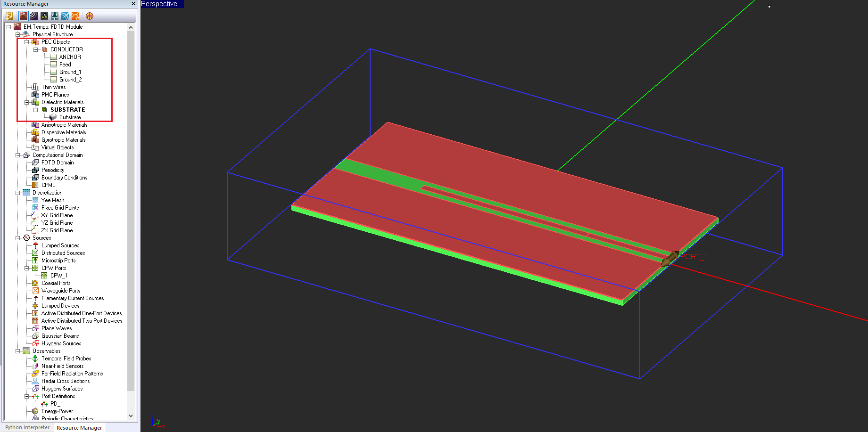Image resolution: width=868 pixels, height=432 pixels.
Task: Select the PD_1 port definition
Action: coord(57,404)
